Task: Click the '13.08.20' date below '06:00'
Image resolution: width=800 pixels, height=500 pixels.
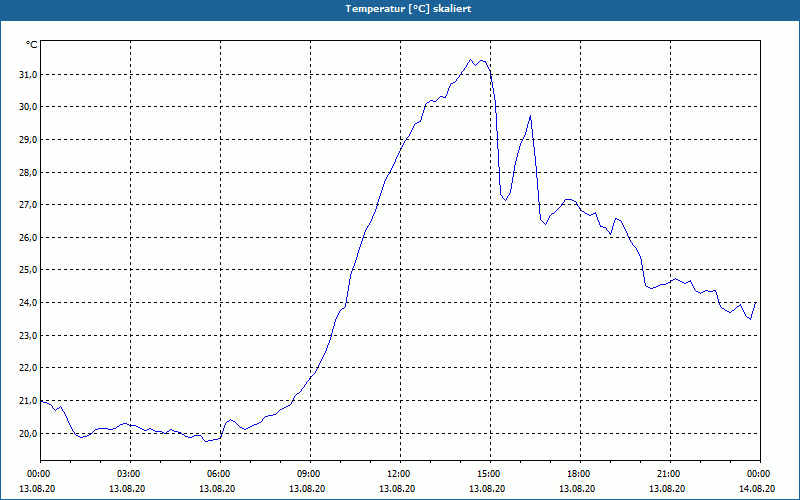Action: coord(217,489)
